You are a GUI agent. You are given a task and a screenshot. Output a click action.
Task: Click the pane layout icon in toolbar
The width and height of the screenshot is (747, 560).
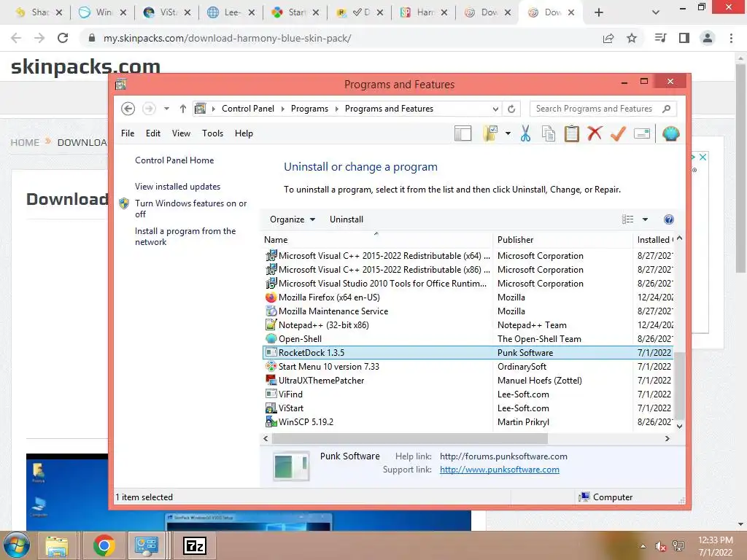462,134
